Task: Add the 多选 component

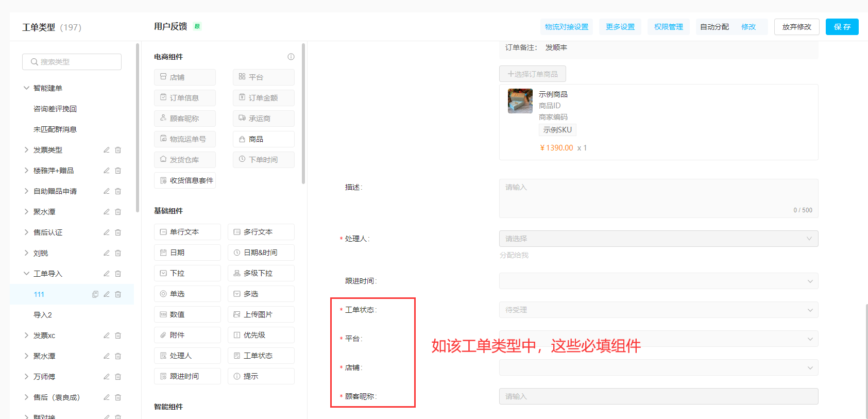Action: click(261, 294)
